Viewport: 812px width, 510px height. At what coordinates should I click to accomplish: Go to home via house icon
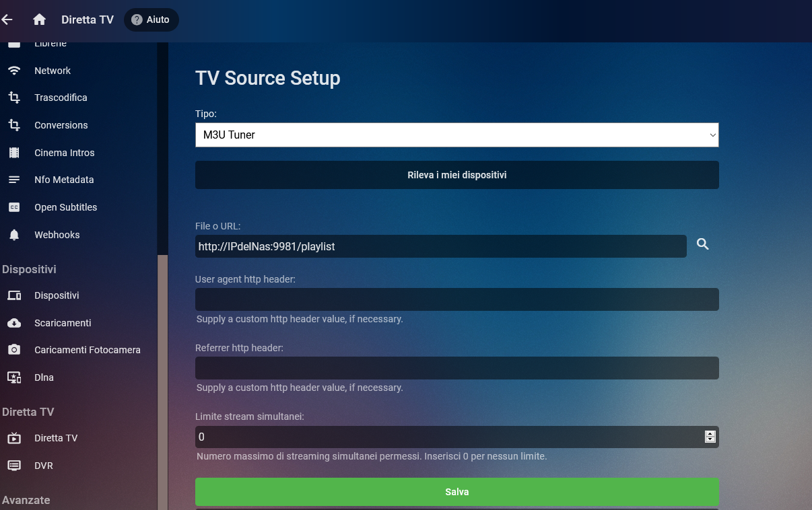pos(39,20)
